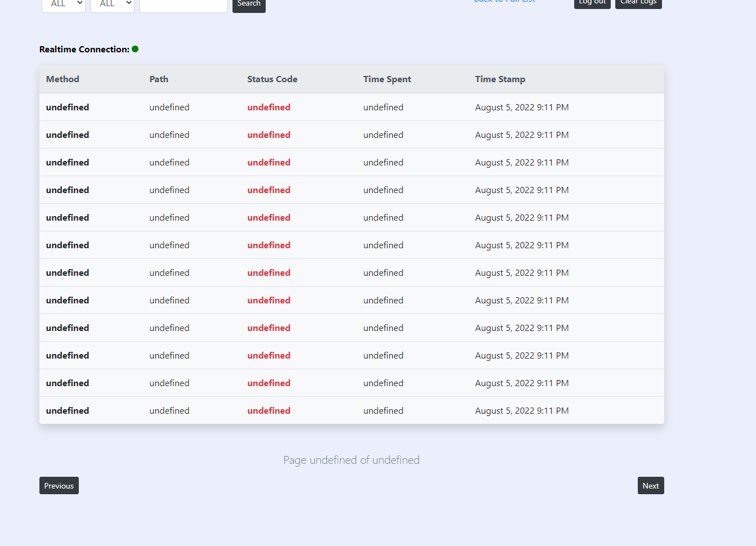Sort logs by the Method column
This screenshot has width=756, height=546.
click(x=62, y=79)
